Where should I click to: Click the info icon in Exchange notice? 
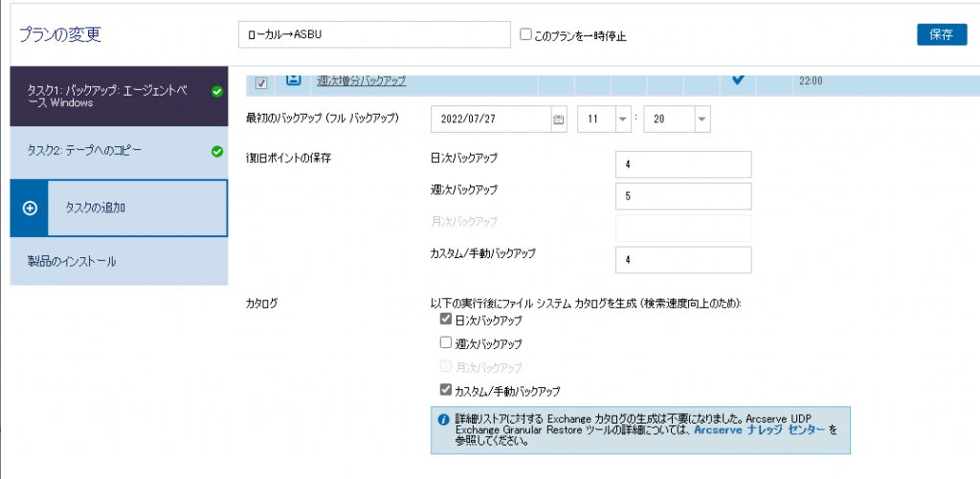[444, 419]
